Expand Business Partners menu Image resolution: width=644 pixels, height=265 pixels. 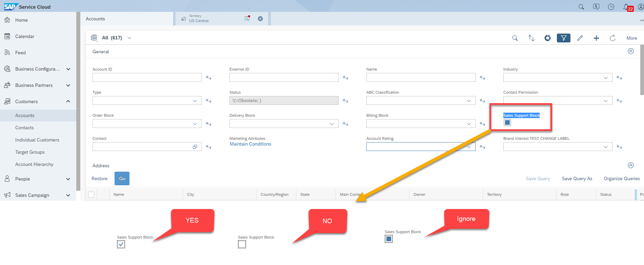coord(68,85)
